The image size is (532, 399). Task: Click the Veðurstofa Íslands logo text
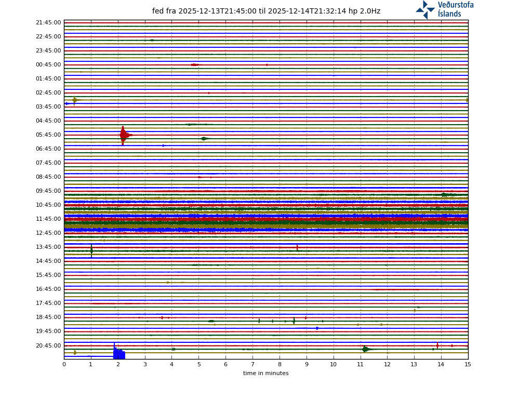(x=455, y=9)
